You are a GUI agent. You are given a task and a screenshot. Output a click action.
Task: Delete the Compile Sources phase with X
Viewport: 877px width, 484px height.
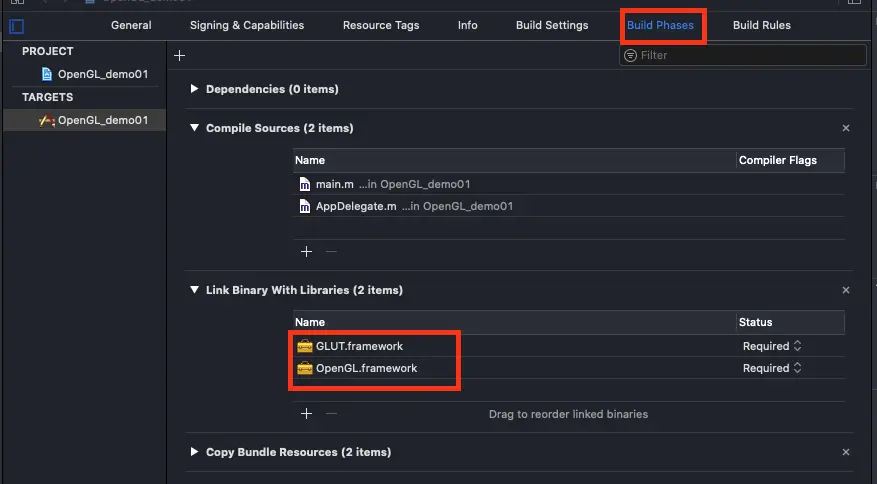click(846, 128)
